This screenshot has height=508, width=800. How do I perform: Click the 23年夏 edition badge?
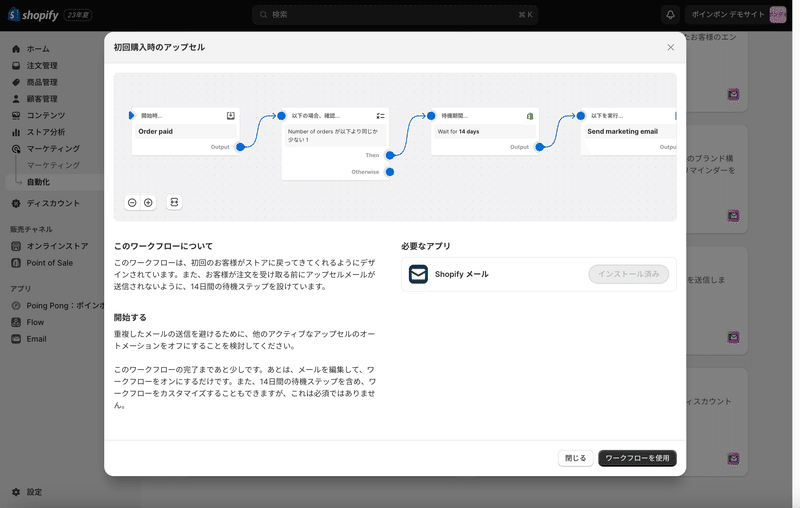78,15
